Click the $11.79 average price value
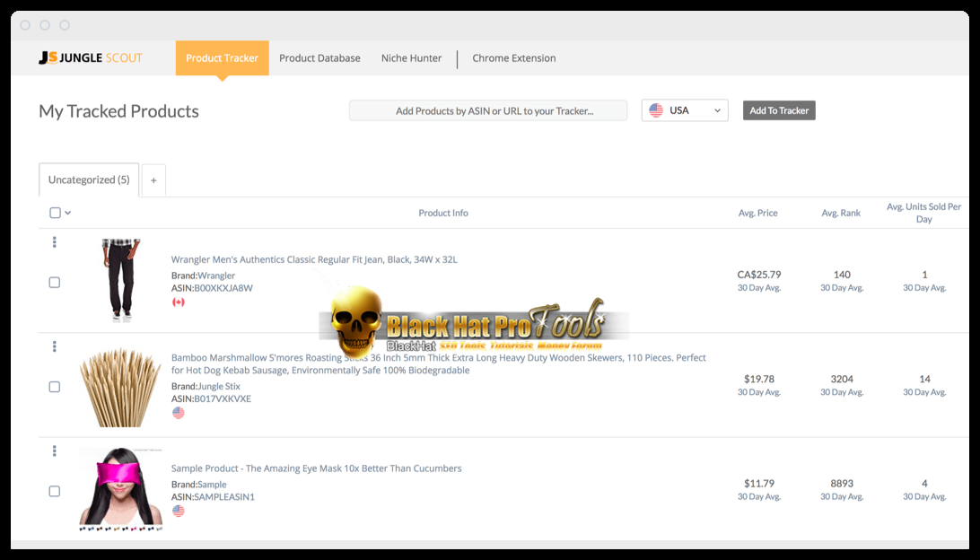The height and width of the screenshot is (560, 980). click(x=759, y=483)
